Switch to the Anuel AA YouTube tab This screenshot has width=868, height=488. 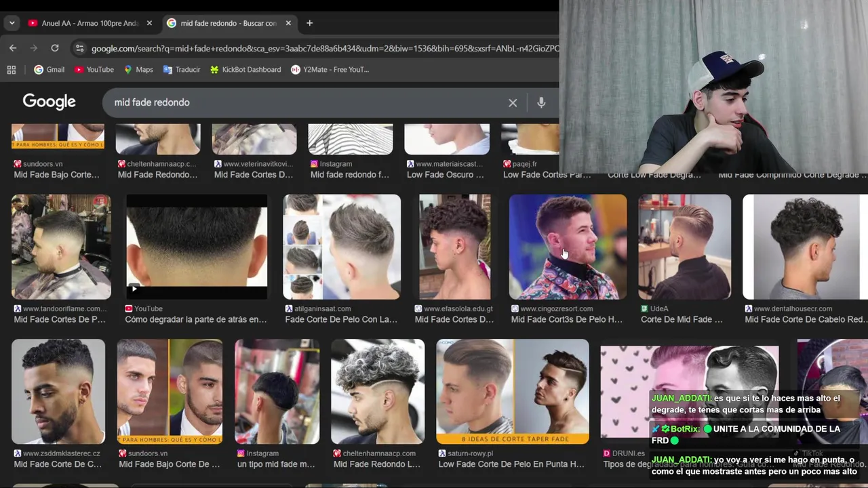click(x=90, y=23)
